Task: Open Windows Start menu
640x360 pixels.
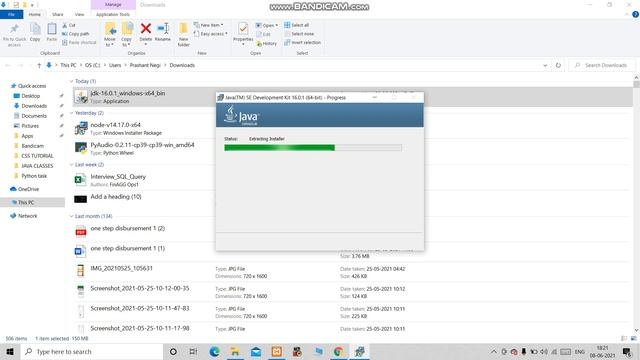Action: (x=10, y=351)
